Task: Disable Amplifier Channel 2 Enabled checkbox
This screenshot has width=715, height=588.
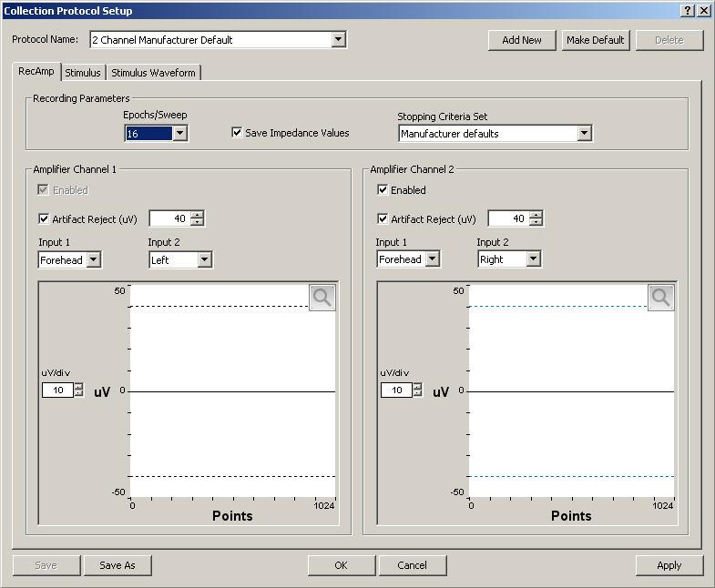Action: 383,189
